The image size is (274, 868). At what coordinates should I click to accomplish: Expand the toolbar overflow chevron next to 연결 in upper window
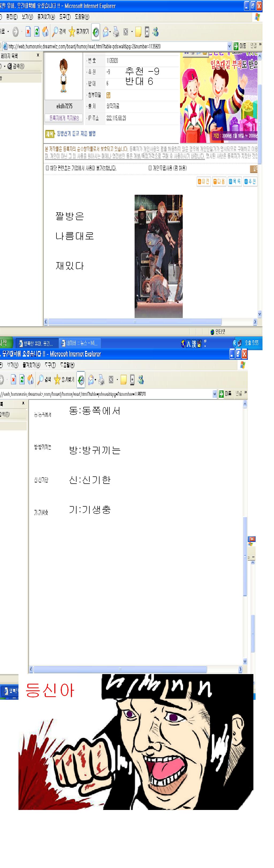(x=260, y=44)
